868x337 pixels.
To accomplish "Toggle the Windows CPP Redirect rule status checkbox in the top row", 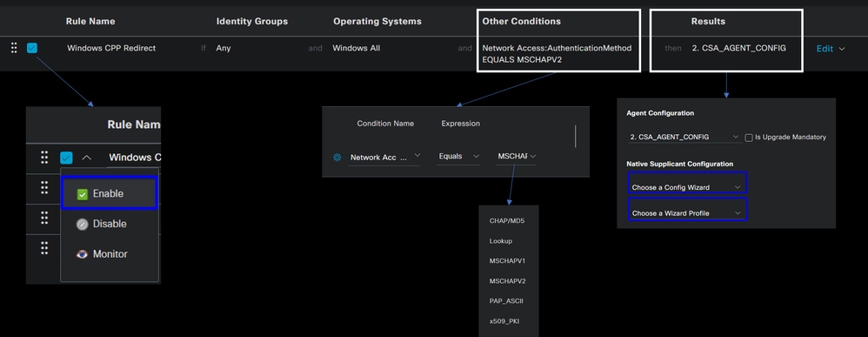I will 32,48.
